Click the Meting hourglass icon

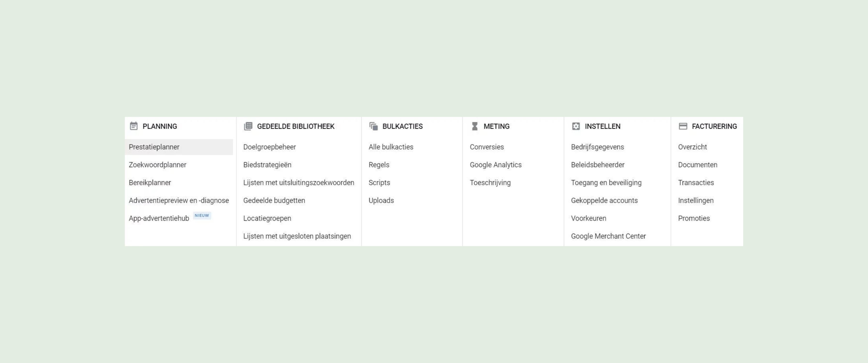[475, 126]
